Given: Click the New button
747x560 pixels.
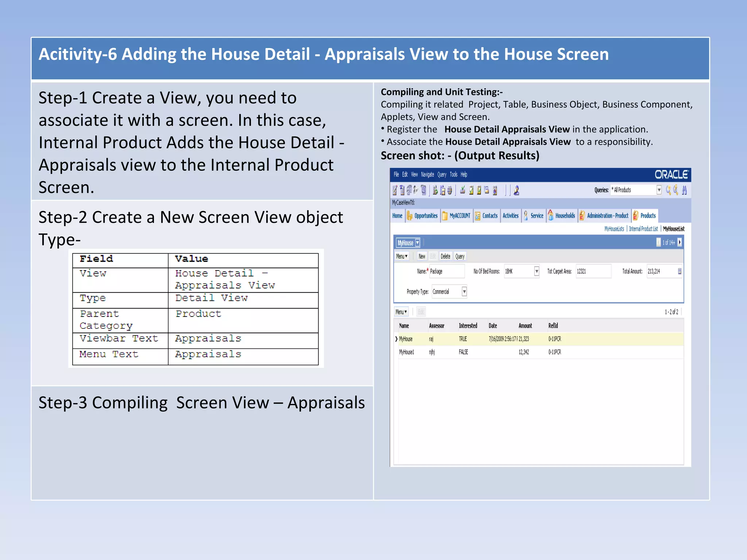Looking at the screenshot, I should pyautogui.click(x=422, y=256).
